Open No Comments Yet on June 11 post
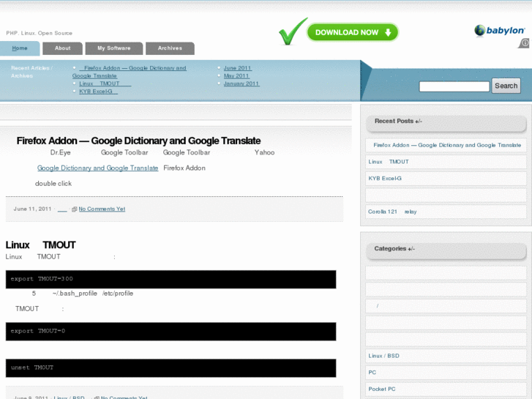532x399 pixels. tap(102, 209)
